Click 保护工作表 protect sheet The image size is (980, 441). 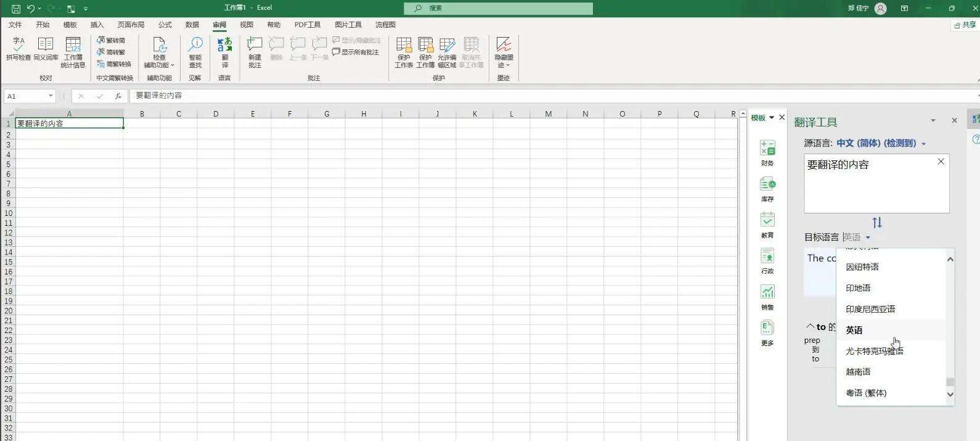tap(404, 52)
